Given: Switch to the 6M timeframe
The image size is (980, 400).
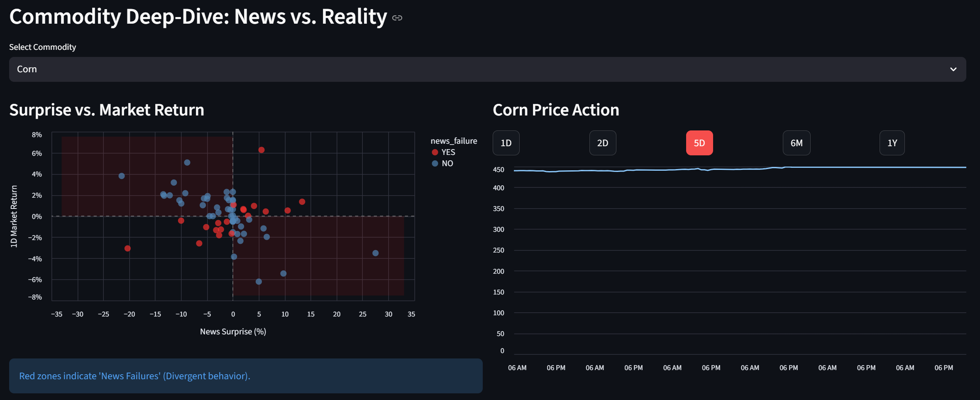Looking at the screenshot, I should (796, 142).
